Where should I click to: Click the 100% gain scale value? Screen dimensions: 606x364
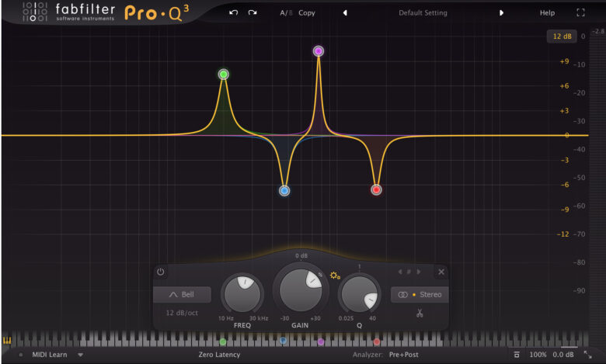click(538, 355)
